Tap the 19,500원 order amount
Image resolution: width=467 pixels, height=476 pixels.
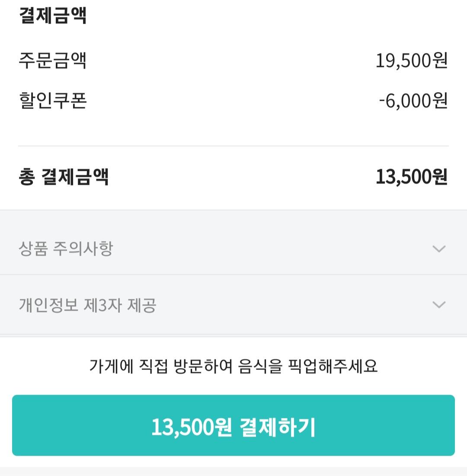pos(411,61)
